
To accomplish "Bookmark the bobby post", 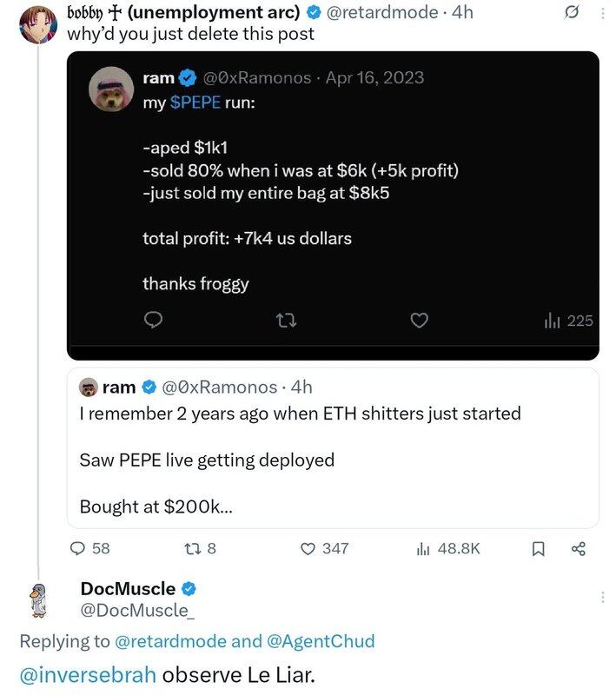I will (x=539, y=548).
